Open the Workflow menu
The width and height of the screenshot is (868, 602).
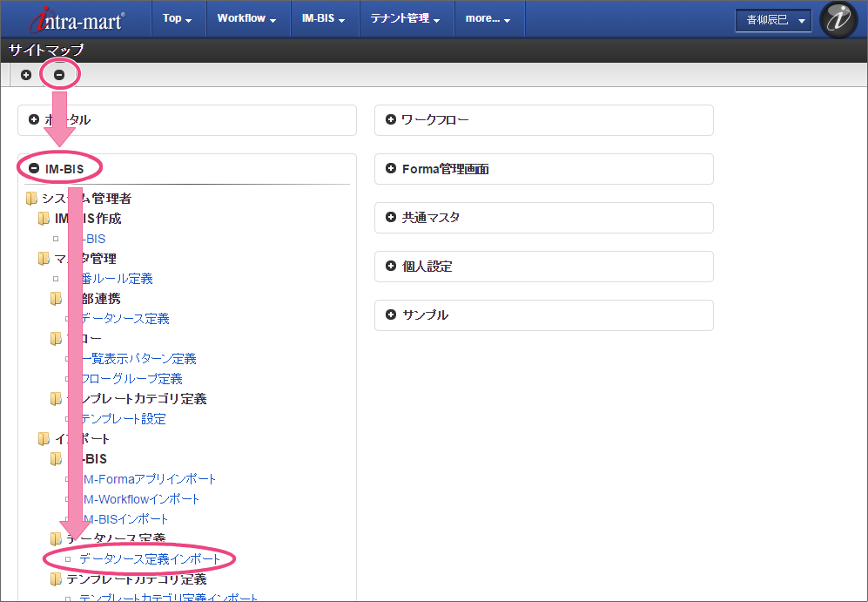coord(246,18)
